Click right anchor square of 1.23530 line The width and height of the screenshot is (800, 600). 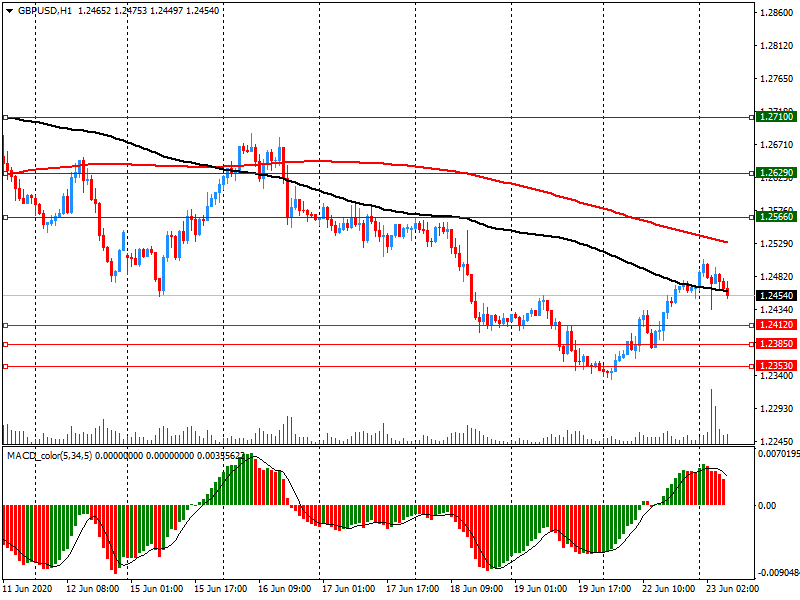(752, 366)
